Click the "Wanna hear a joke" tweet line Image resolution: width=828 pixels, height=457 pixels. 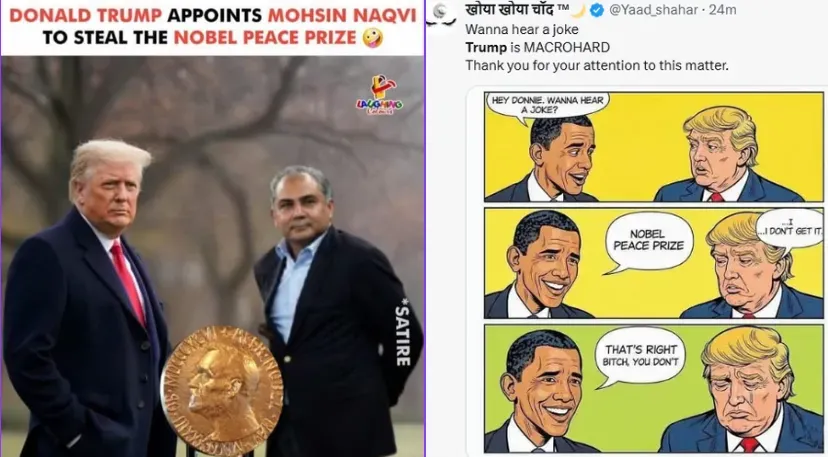(522, 30)
